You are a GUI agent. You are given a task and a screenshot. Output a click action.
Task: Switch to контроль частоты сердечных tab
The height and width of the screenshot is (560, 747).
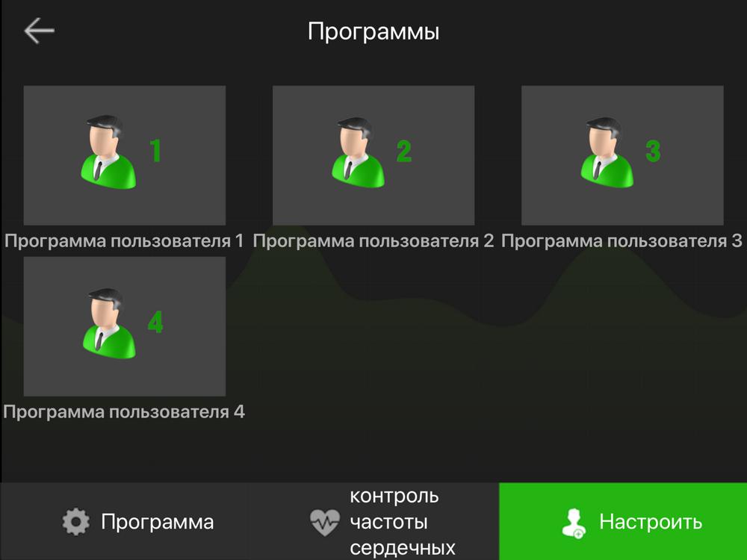(x=374, y=521)
